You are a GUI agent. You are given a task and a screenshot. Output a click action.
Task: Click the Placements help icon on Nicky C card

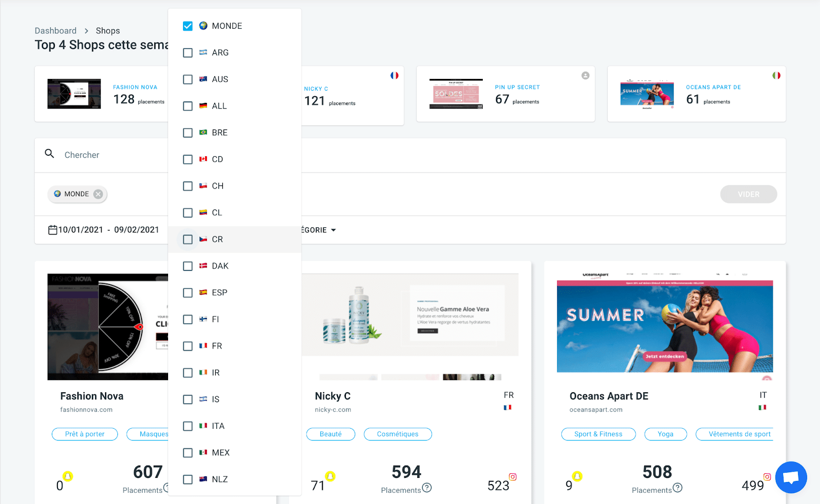pos(427,488)
